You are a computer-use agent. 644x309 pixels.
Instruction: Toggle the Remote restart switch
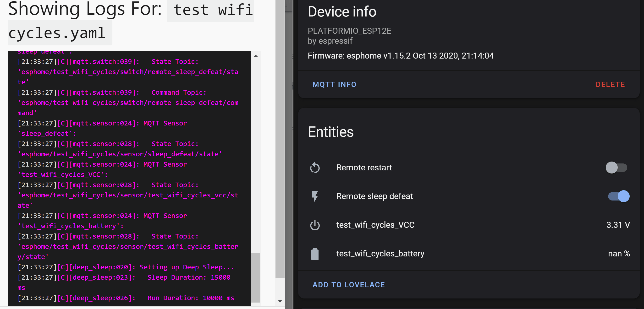click(616, 168)
